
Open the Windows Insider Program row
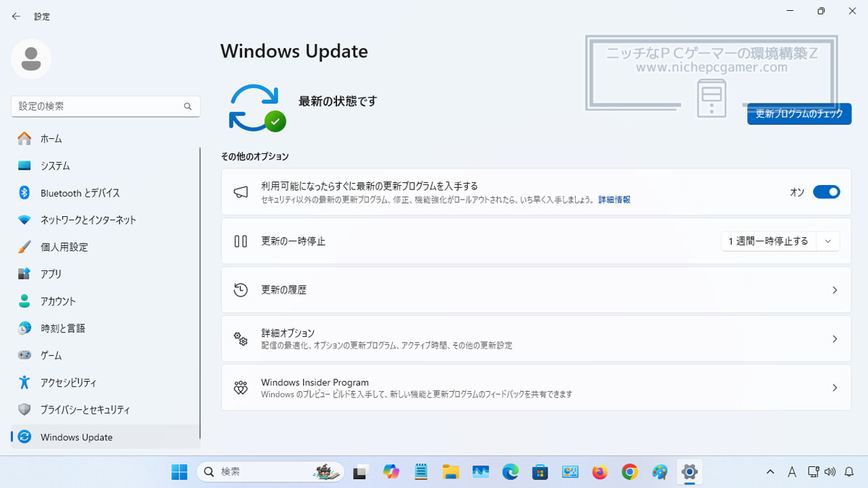click(536, 388)
